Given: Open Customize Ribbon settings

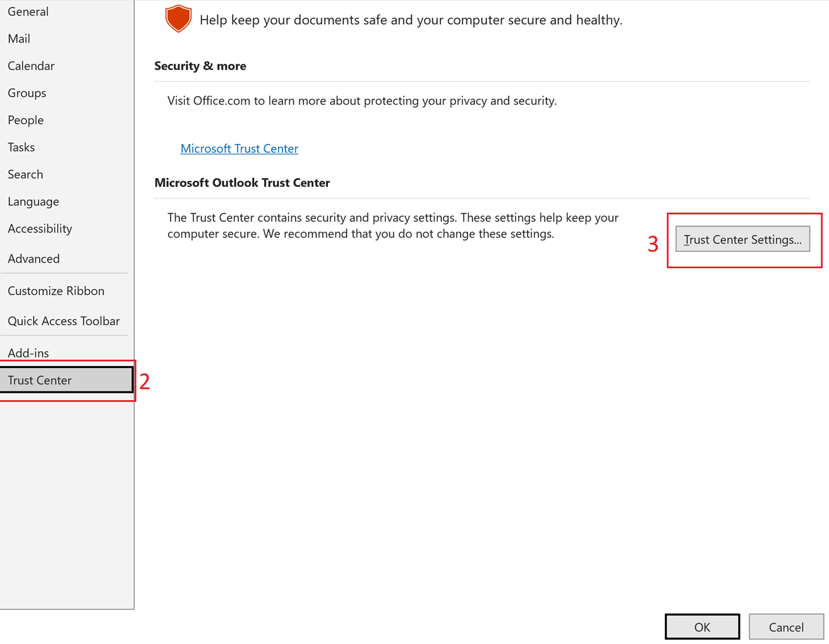Looking at the screenshot, I should (56, 291).
